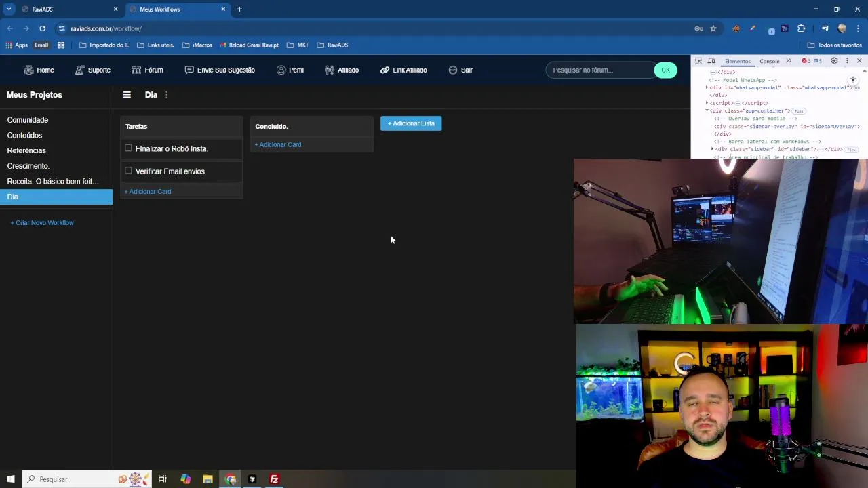Toggle the sidebar hamburger menu icon
868x488 pixels.
(x=127, y=95)
